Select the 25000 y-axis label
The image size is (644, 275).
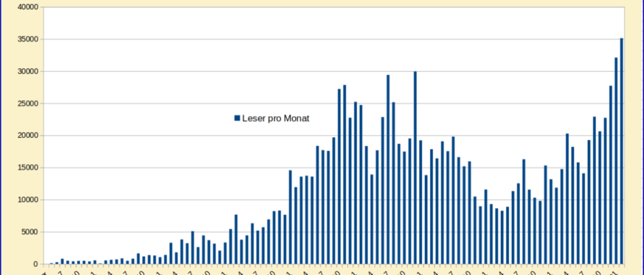pos(26,104)
